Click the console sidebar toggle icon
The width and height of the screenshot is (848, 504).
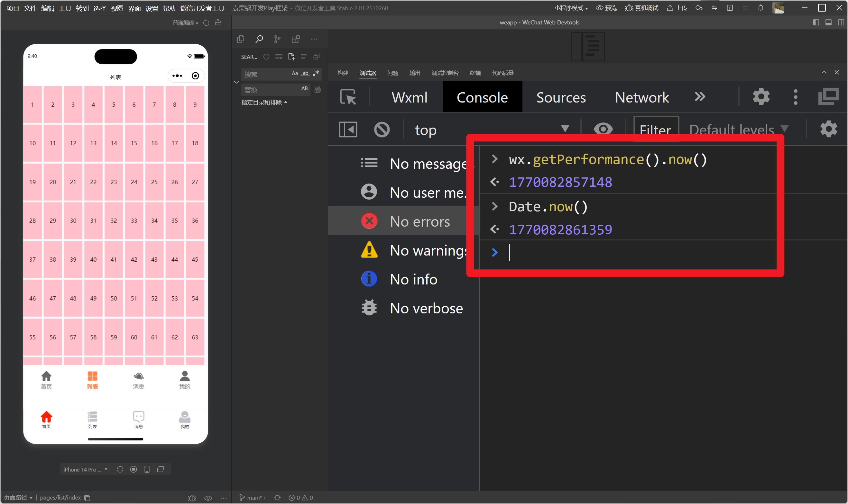click(348, 130)
